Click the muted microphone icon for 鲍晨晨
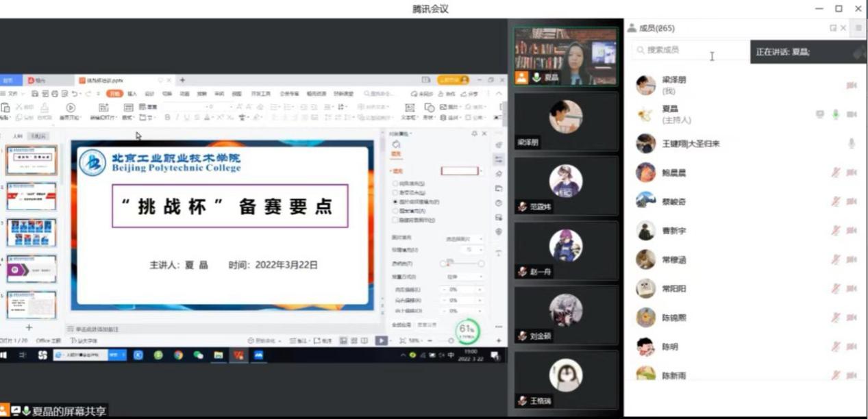The image size is (868, 419). coord(836,173)
